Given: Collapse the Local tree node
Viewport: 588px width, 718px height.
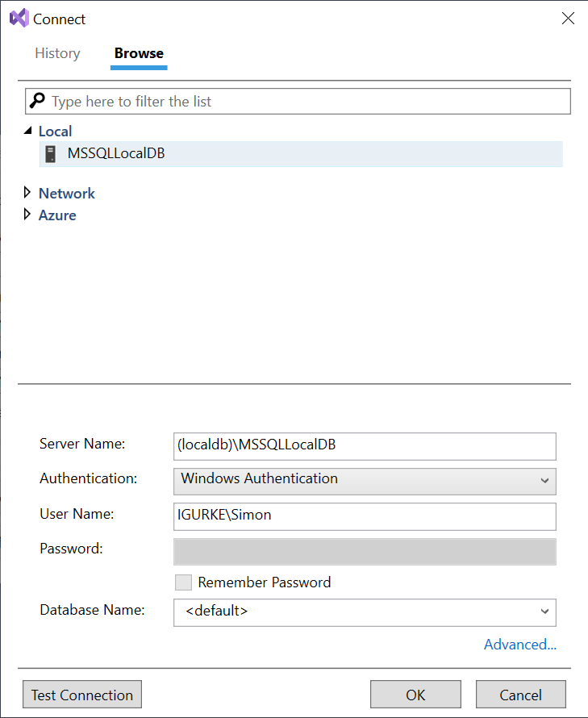Looking at the screenshot, I should [x=28, y=131].
